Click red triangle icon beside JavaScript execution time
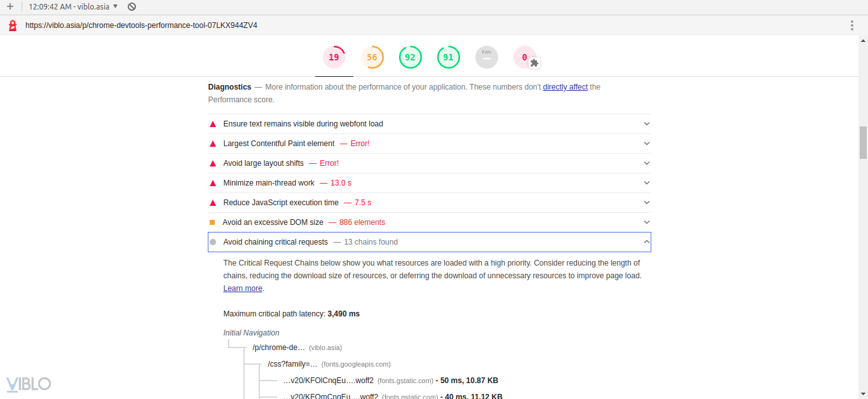The height and width of the screenshot is (399, 868). tap(213, 203)
